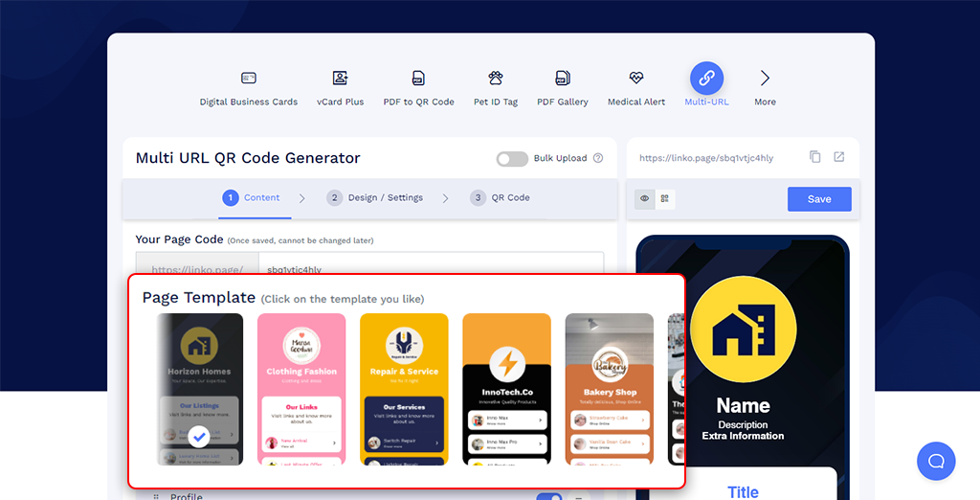Open the chat support bubble
Viewport: 980px width, 500px height.
coord(936,461)
